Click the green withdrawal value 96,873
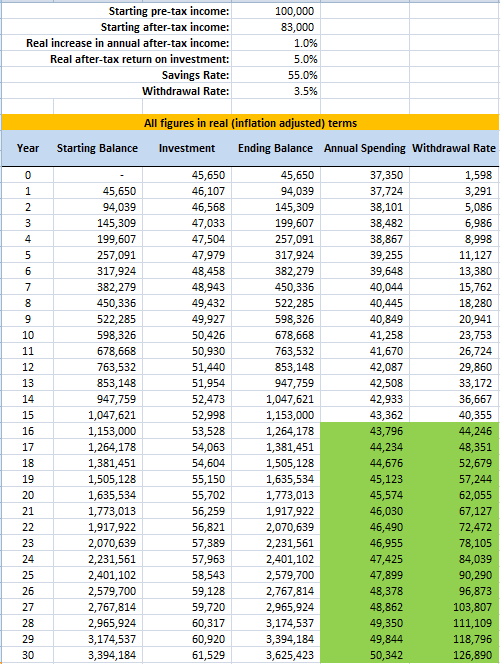 [475, 591]
